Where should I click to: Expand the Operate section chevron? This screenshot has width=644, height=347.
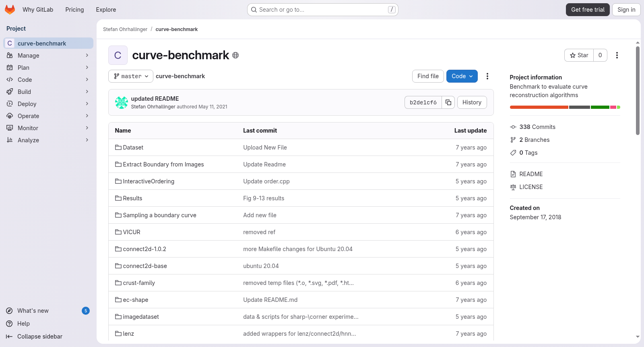87,116
